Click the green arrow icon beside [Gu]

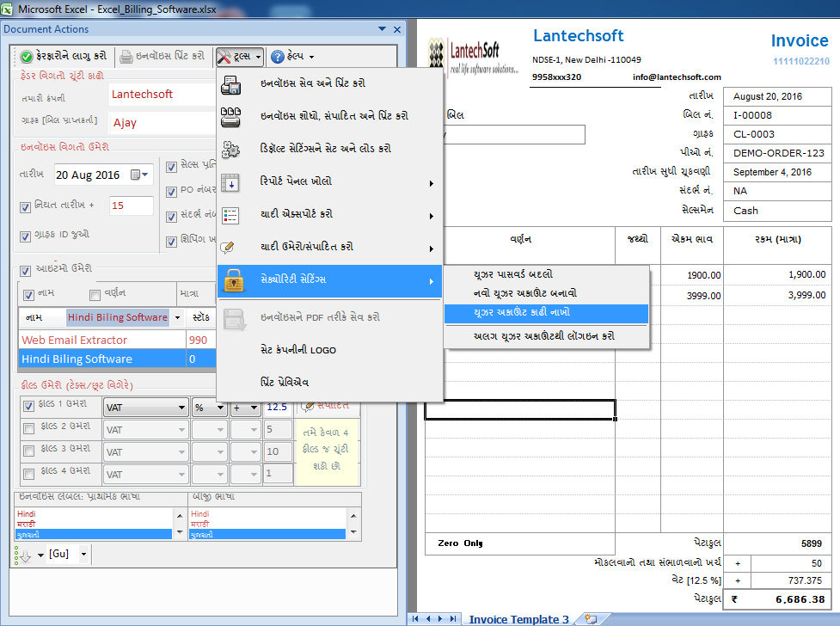point(23,555)
